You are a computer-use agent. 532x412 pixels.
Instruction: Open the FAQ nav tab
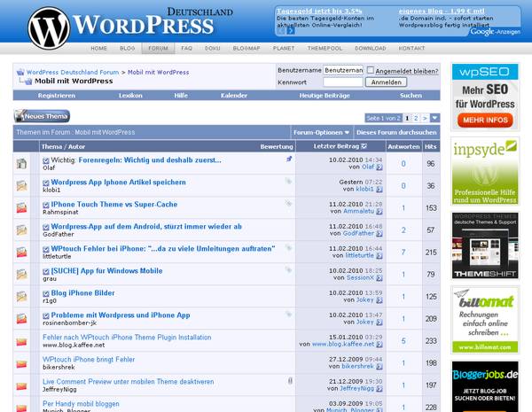click(186, 48)
